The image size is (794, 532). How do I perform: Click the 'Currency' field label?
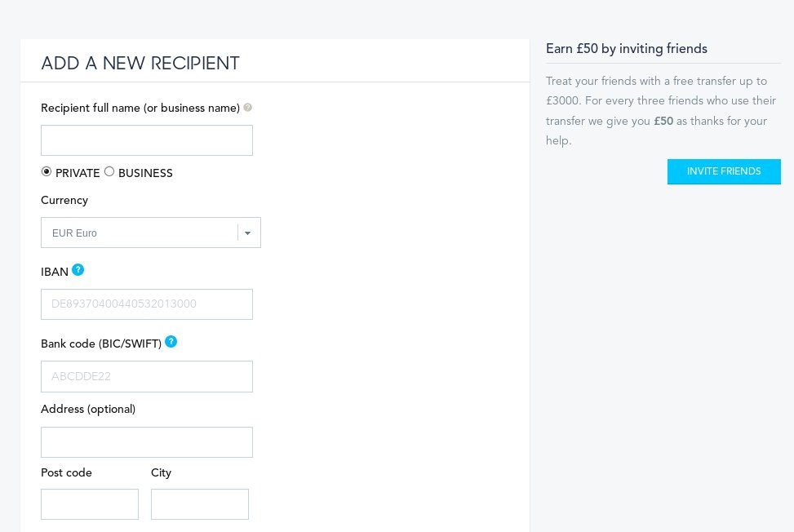click(x=64, y=200)
